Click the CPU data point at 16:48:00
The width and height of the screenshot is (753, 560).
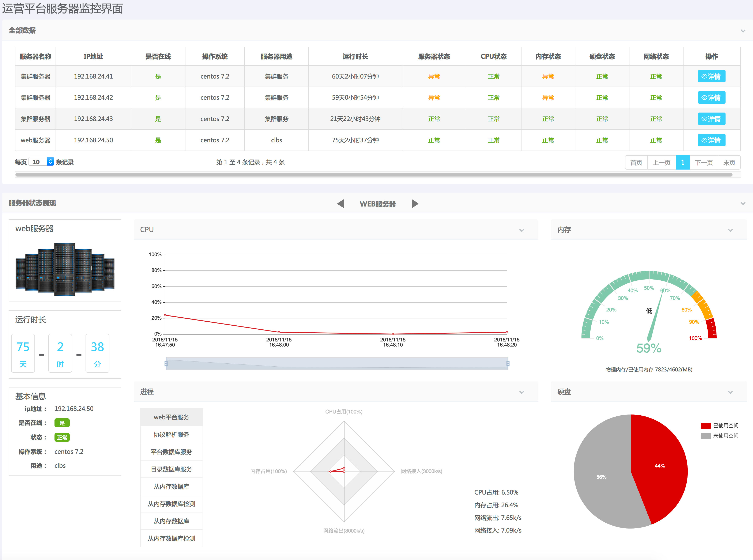click(x=279, y=332)
